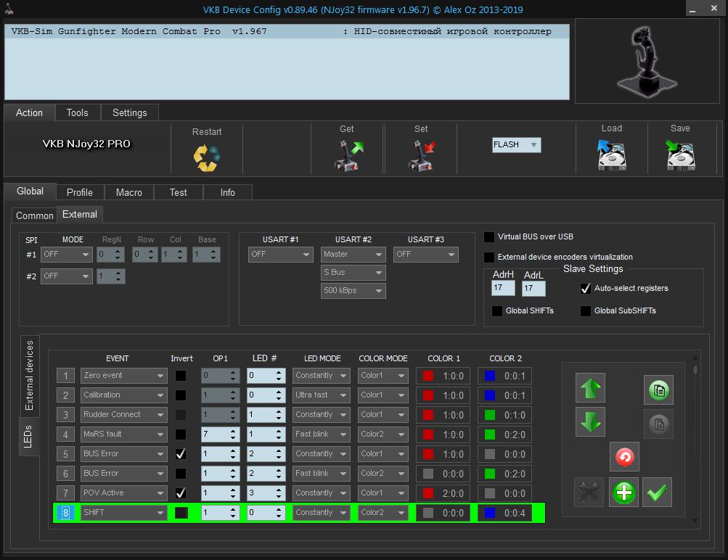The width and height of the screenshot is (728, 560).
Task: Open the 500 kBps speed dropdown
Action: click(x=353, y=290)
